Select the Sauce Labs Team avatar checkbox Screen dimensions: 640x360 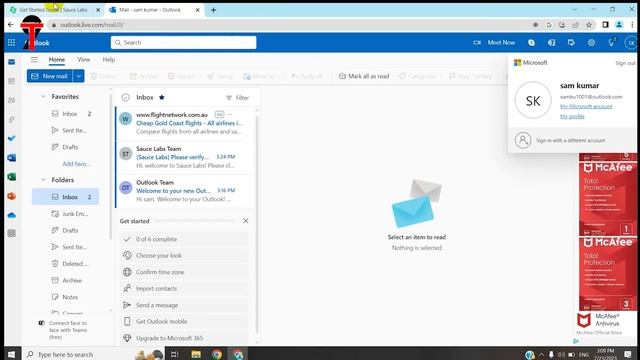pos(126,154)
